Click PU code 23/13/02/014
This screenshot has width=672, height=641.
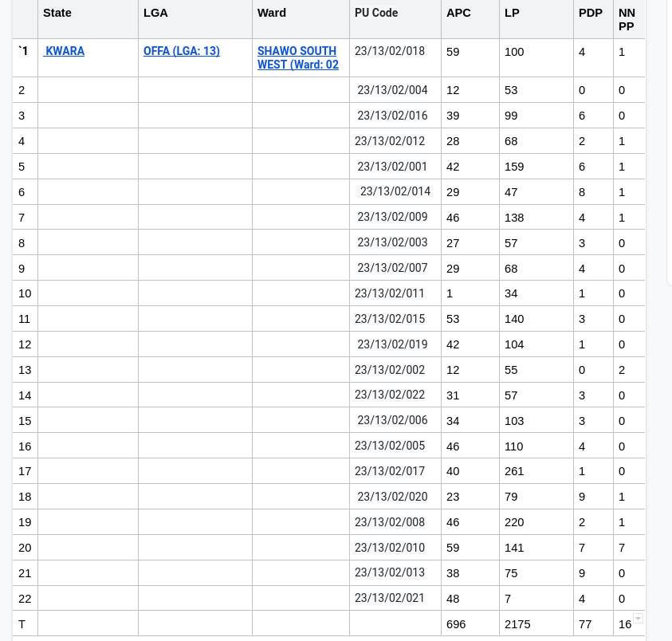395,191
